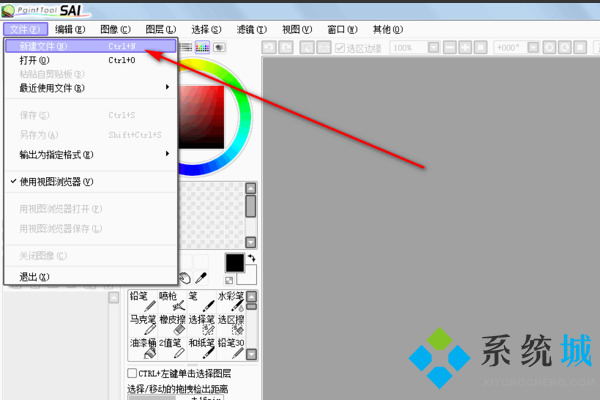Open the 文件 menu
Screen dimensions: 600x400
coord(25,29)
